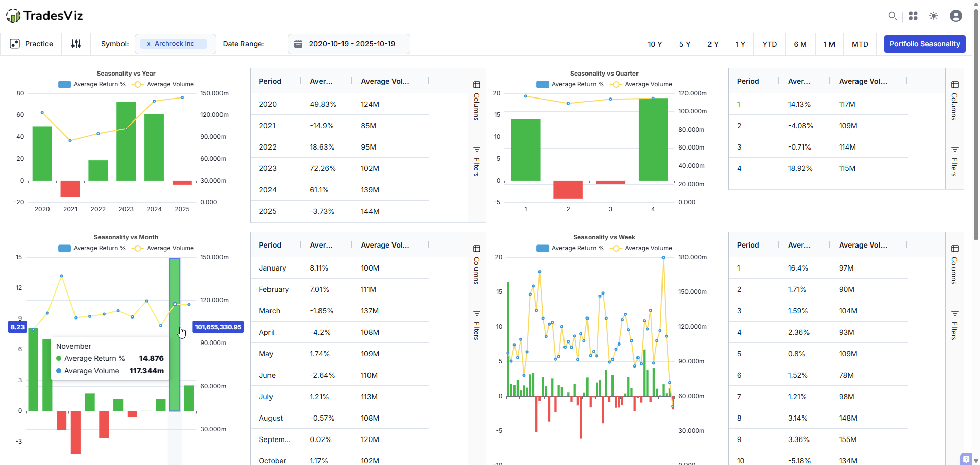
Task: Open Filters panel icon in Year table
Action: [477, 150]
